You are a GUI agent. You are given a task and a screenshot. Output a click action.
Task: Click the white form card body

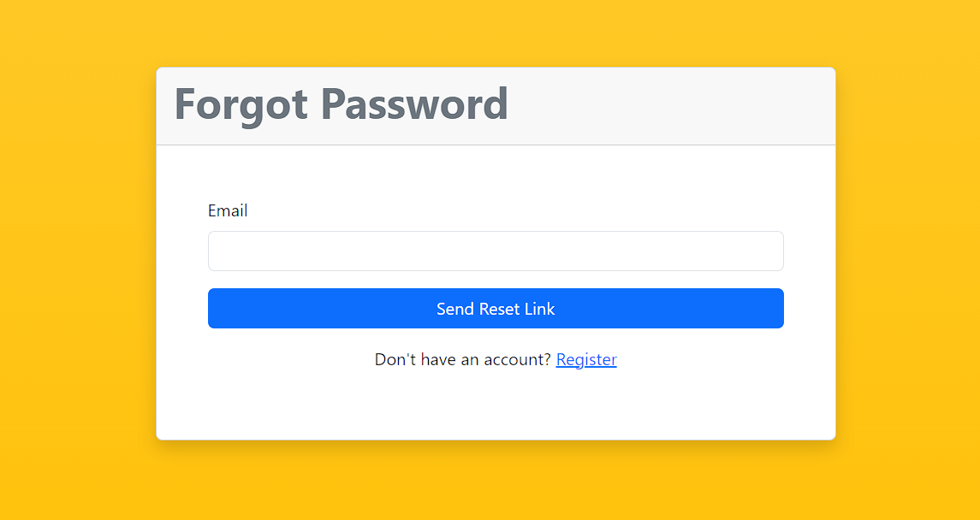496,402
